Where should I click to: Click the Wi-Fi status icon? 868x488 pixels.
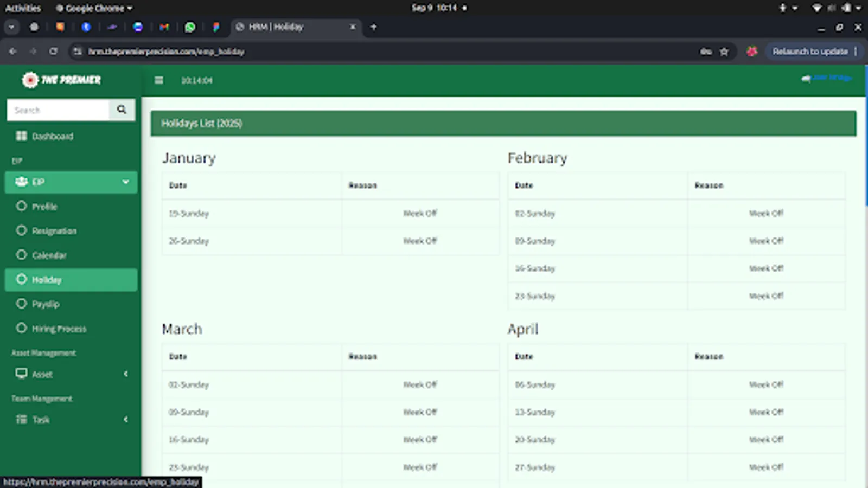816,8
